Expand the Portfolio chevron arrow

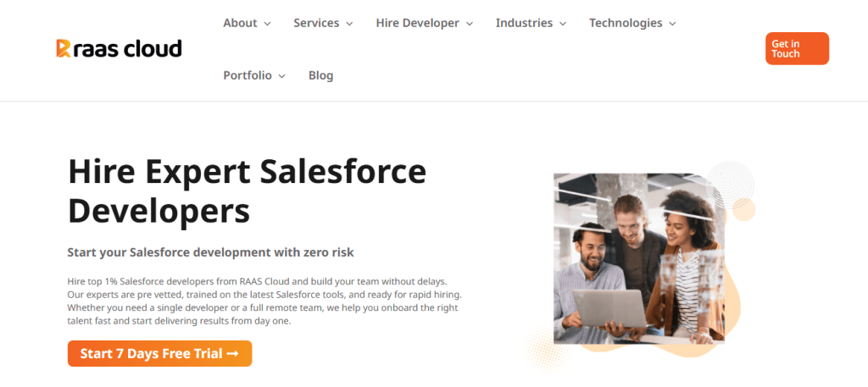[x=281, y=76]
